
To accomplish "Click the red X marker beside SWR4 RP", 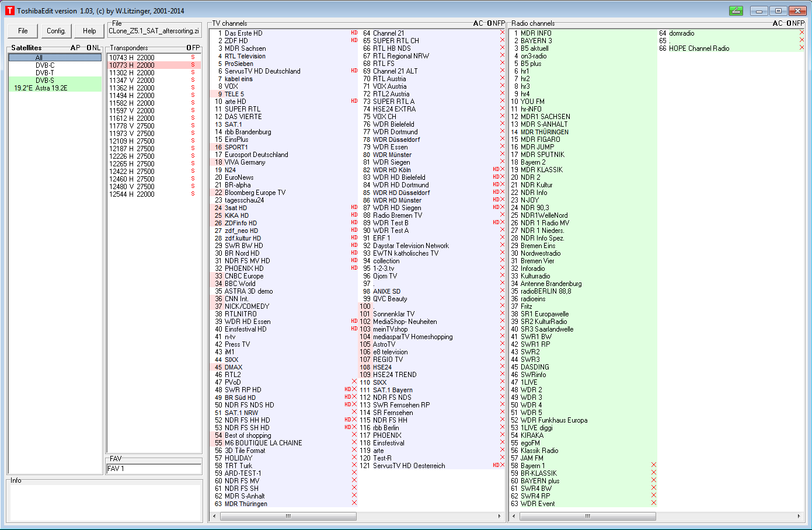I will point(653,496).
